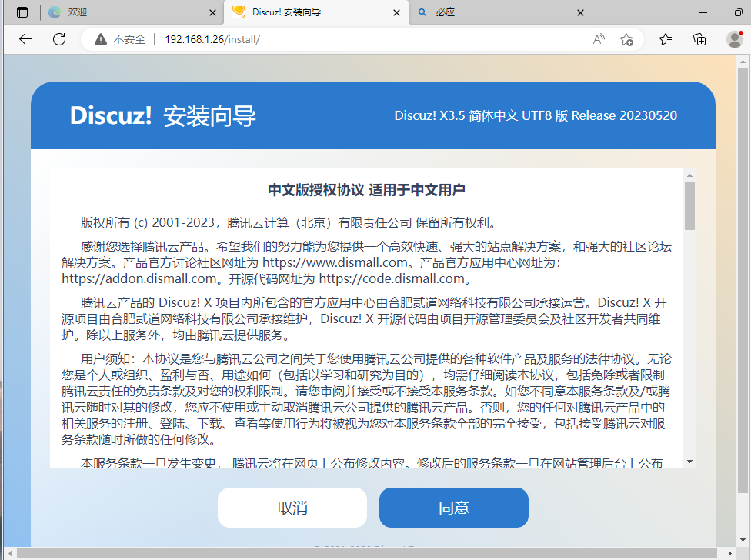Add this page to favorites
Screen dimensions: 751x560
626,38
